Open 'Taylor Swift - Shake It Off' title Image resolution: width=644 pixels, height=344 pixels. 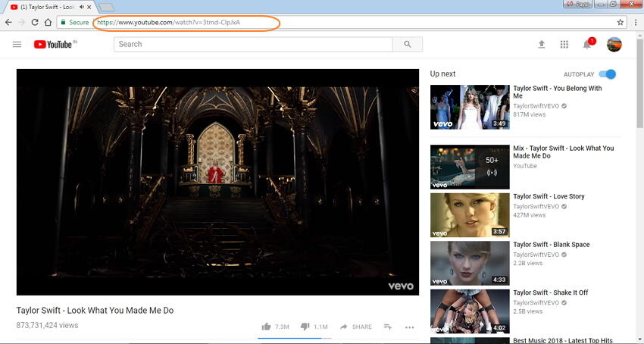(550, 292)
